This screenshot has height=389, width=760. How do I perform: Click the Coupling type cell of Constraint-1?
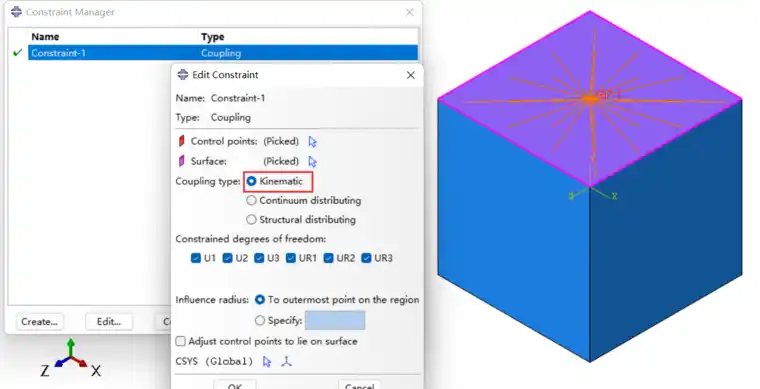coord(221,53)
